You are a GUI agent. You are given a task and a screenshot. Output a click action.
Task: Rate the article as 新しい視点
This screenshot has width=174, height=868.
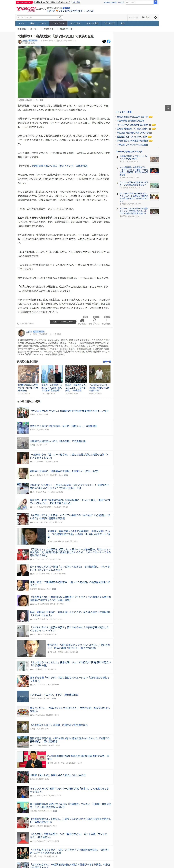[x=106, y=321]
